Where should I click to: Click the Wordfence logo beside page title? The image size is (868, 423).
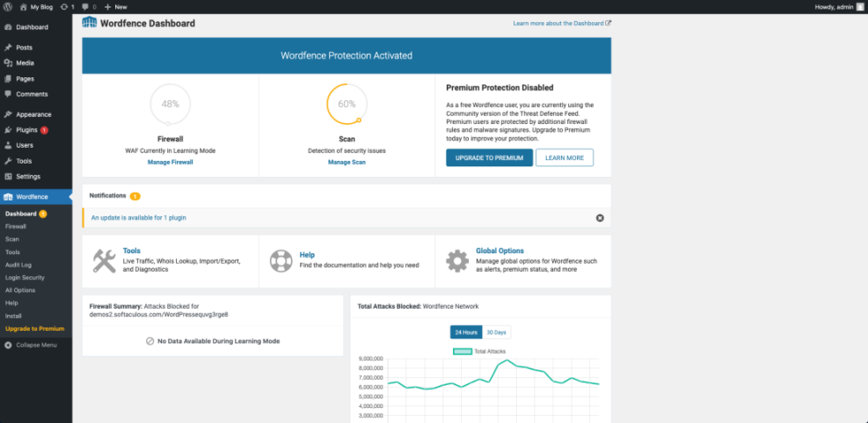pyautogui.click(x=89, y=23)
